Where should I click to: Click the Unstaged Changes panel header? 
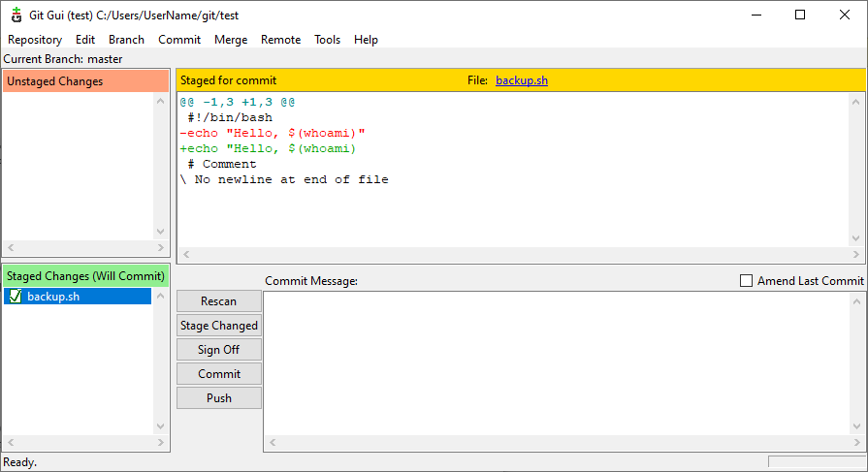(85, 81)
